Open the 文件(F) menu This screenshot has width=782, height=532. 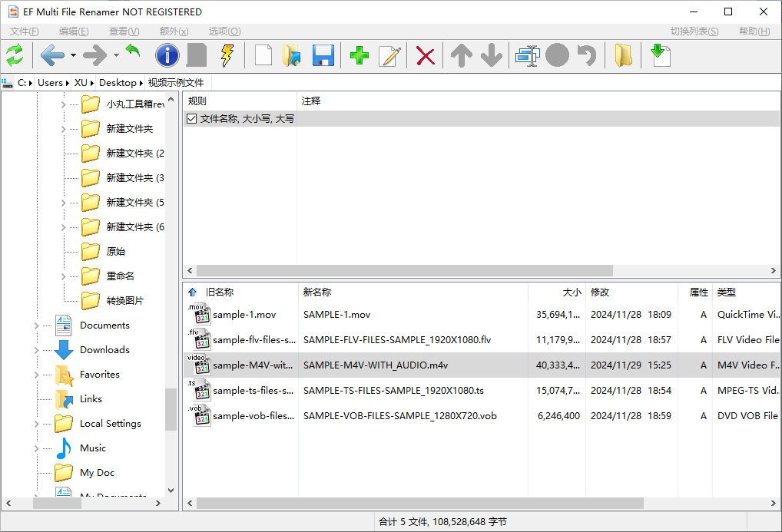[23, 31]
